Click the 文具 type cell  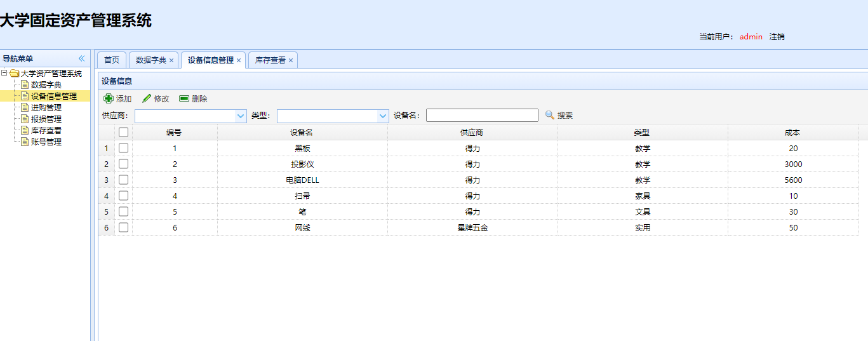(643, 211)
